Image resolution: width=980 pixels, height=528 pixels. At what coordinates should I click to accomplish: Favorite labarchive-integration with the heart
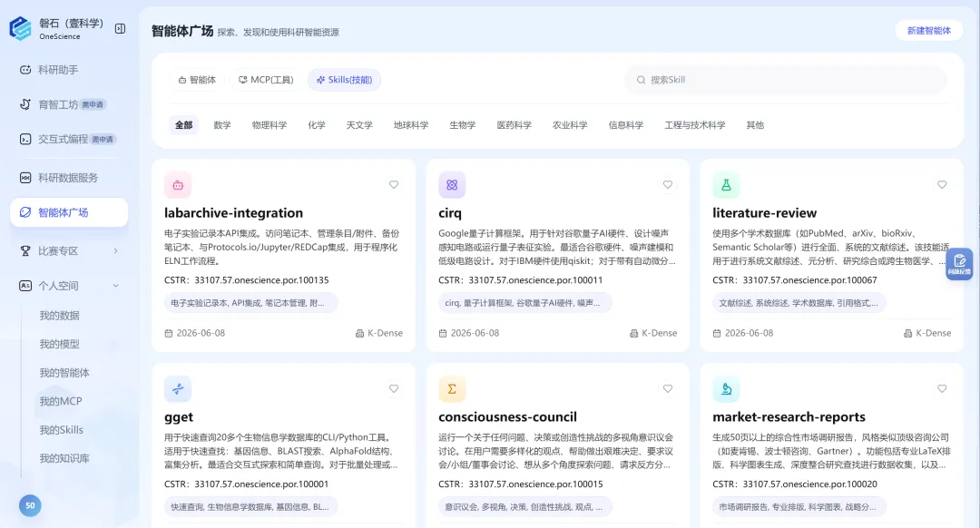click(x=394, y=185)
